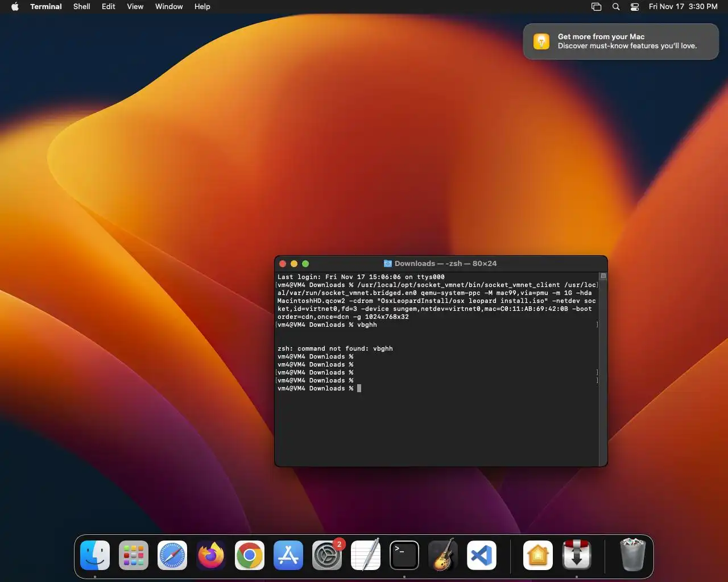
Task: Click the 'vbghh' command line
Action: click(x=327, y=325)
